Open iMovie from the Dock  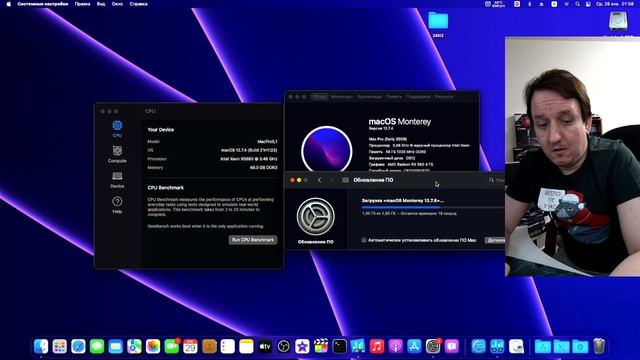tap(302, 347)
